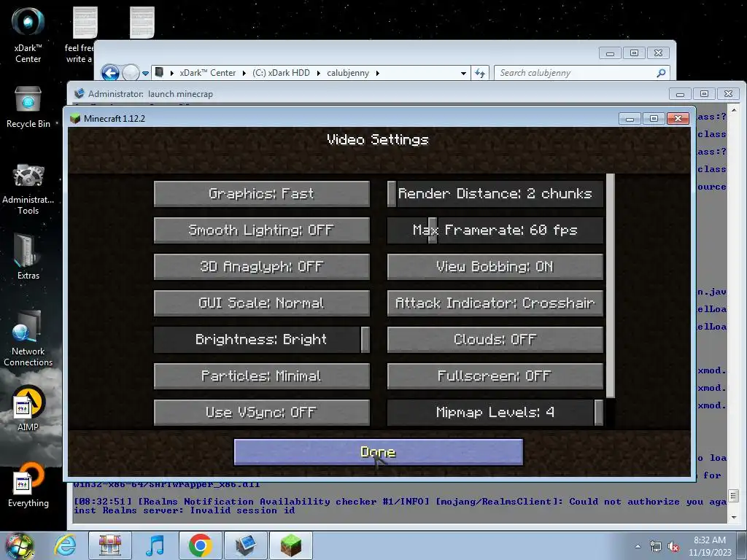This screenshot has height=560, width=747.
Task: Switch to the launch minecrap console taskbar item
Action: pos(245,545)
